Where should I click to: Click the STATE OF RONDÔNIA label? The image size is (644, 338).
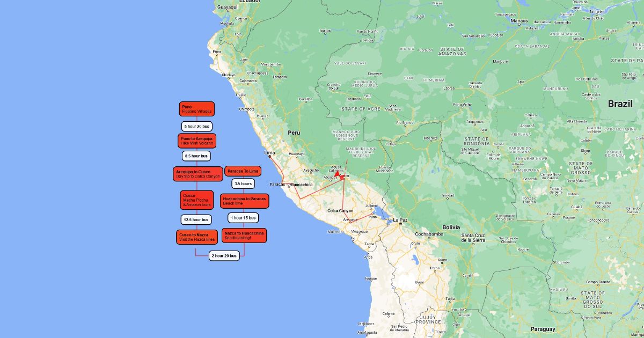[477, 141]
